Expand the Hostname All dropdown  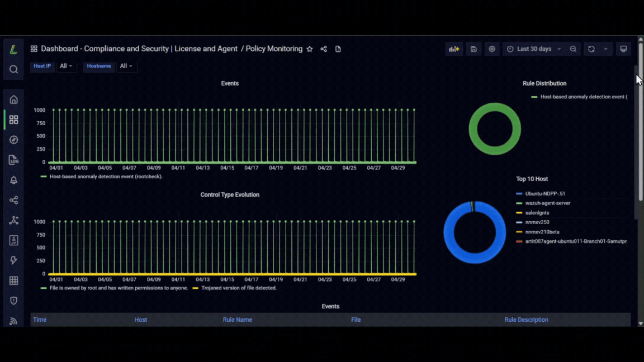coord(126,66)
